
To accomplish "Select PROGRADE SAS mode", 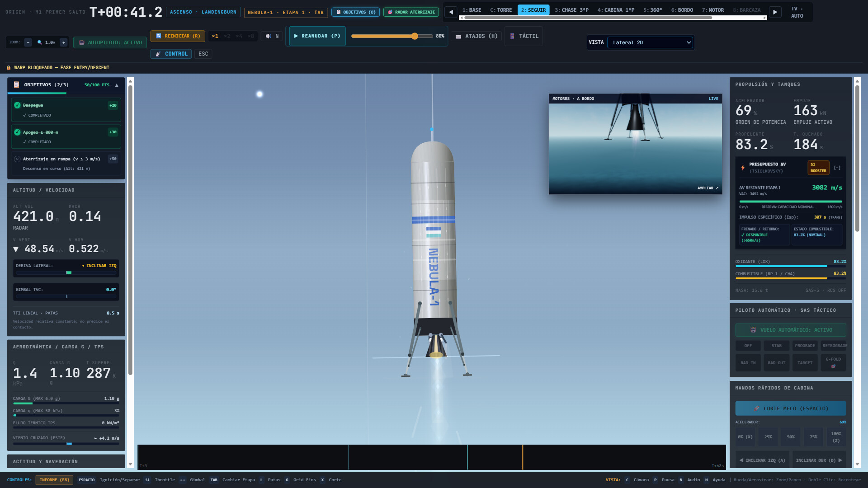I will click(x=805, y=346).
